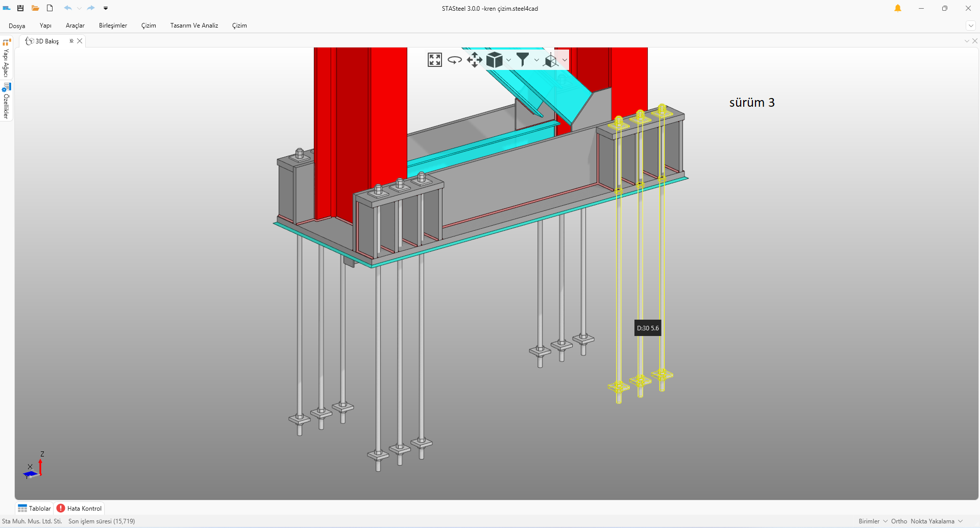Pin the 3D Bakış tab

point(71,41)
